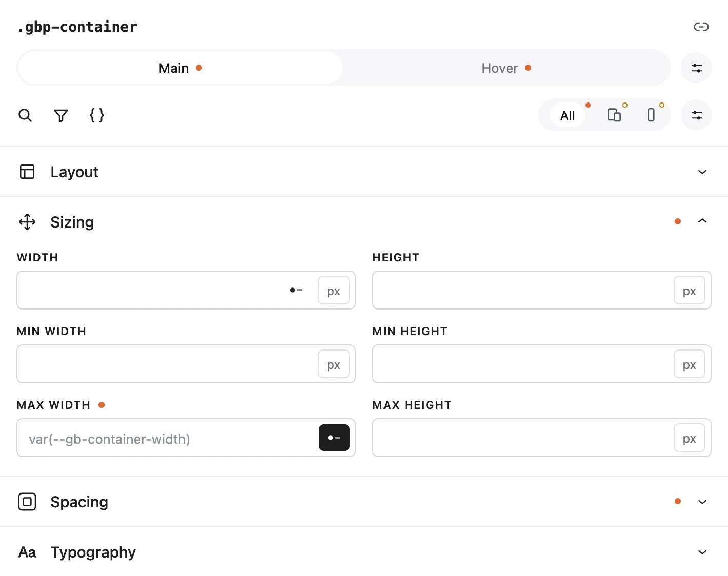Focus the Max Height input field
Screen dimensions: 728x576
tap(542, 438)
